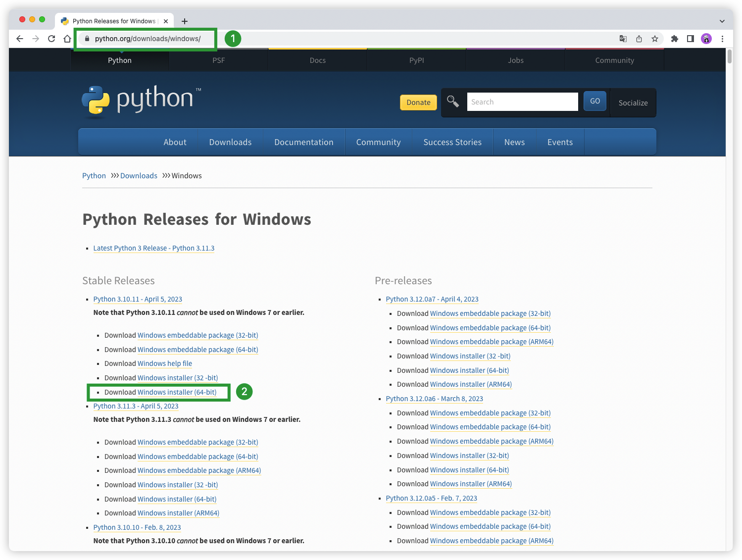This screenshot has width=742, height=560.
Task: Open the Events main menu item
Action: pyautogui.click(x=560, y=142)
